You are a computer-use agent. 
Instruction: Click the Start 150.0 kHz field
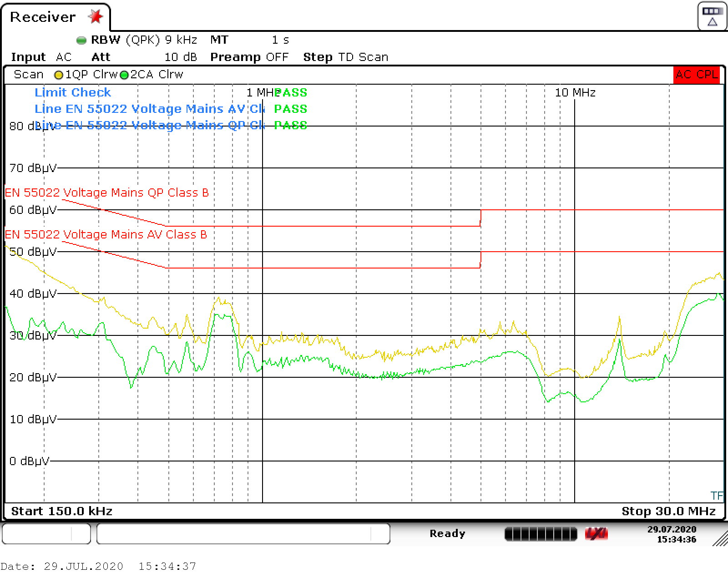[x=62, y=512]
